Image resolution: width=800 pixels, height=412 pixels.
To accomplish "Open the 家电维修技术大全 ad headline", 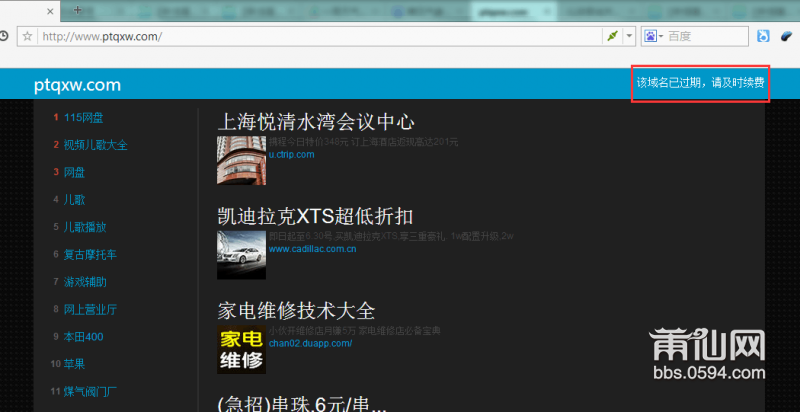I will click(x=296, y=311).
